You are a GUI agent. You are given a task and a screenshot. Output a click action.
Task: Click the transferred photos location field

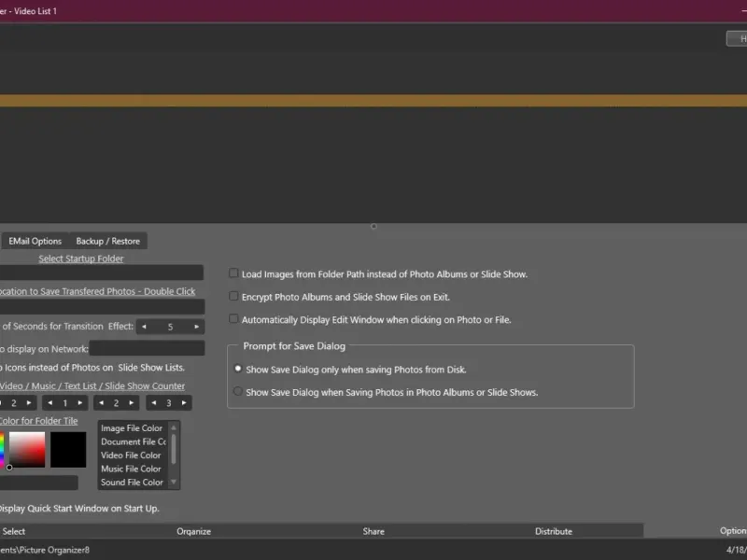[102, 306]
